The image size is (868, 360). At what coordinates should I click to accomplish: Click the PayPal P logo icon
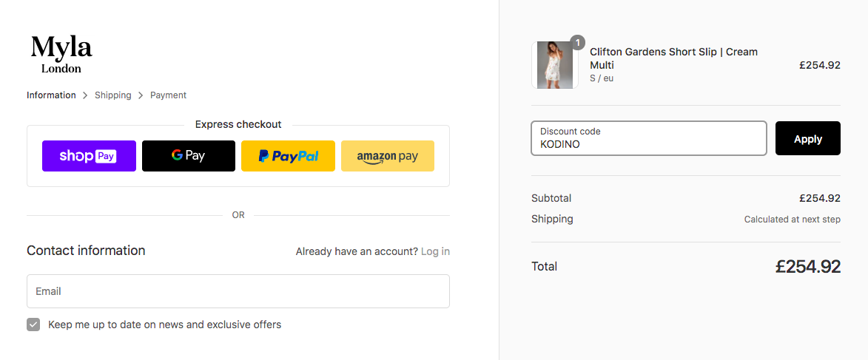[x=264, y=156]
